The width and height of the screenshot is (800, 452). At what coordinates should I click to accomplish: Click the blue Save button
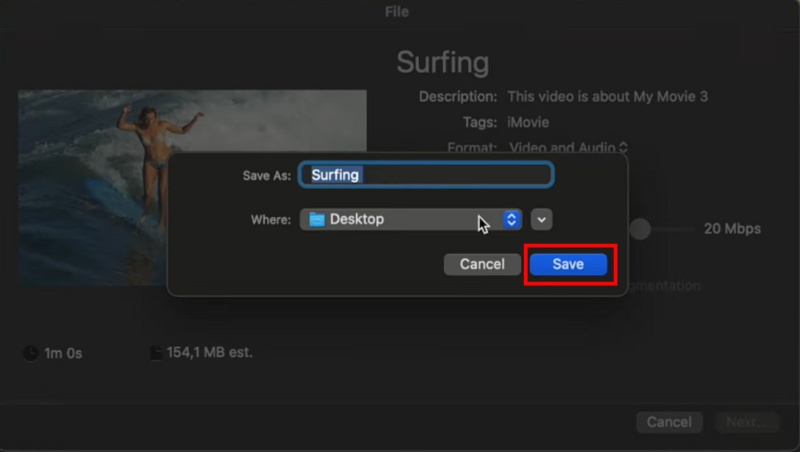pos(568,264)
